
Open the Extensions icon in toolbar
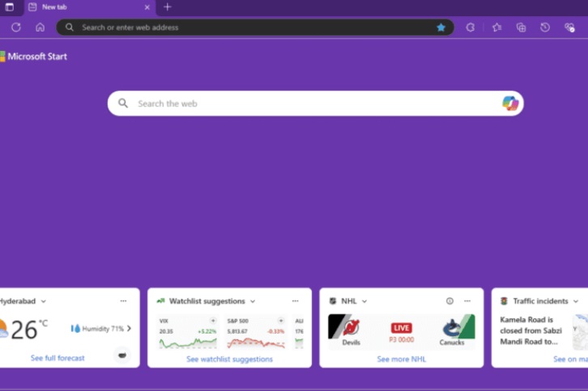tap(471, 27)
